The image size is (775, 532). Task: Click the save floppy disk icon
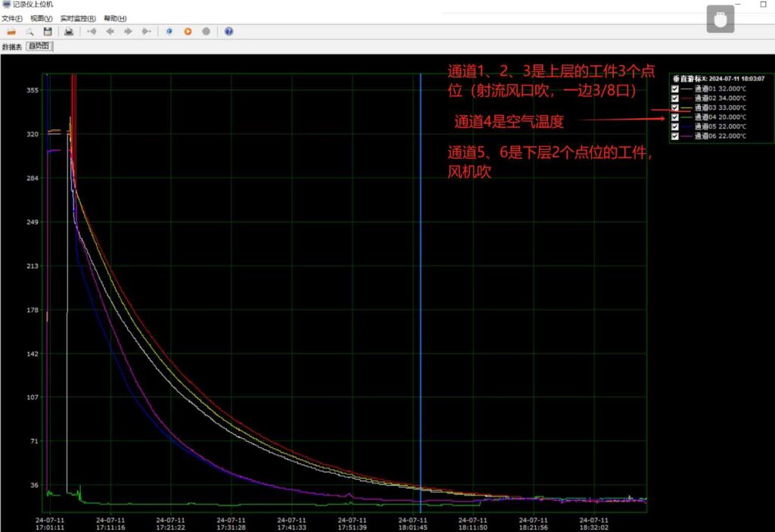click(x=48, y=32)
